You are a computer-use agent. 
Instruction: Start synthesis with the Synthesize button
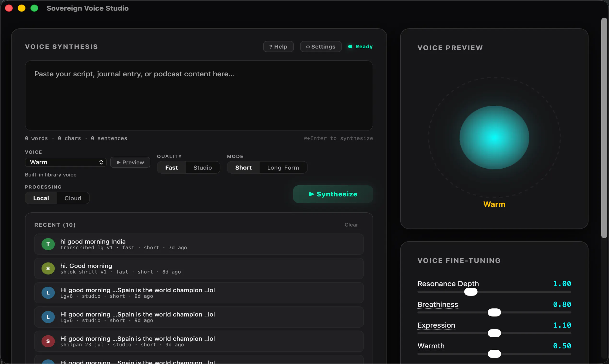(333, 194)
